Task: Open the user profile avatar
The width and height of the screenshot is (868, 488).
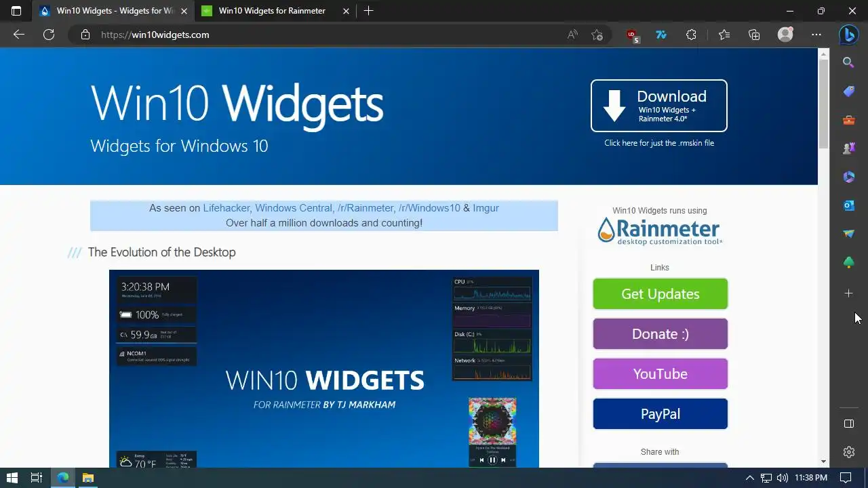Action: (x=785, y=35)
